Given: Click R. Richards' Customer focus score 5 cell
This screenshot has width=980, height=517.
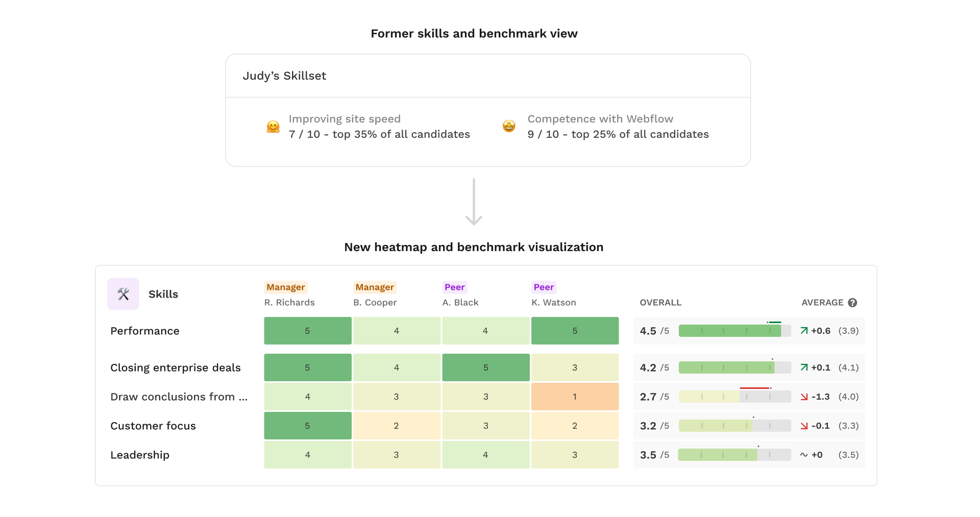Looking at the screenshot, I should coord(308,426).
